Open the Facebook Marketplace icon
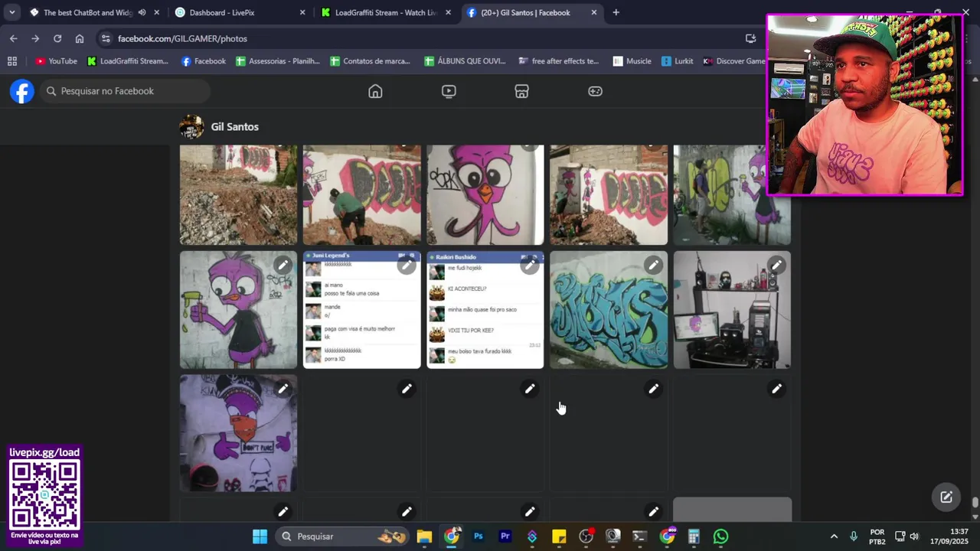The width and height of the screenshot is (980, 551). point(521,91)
